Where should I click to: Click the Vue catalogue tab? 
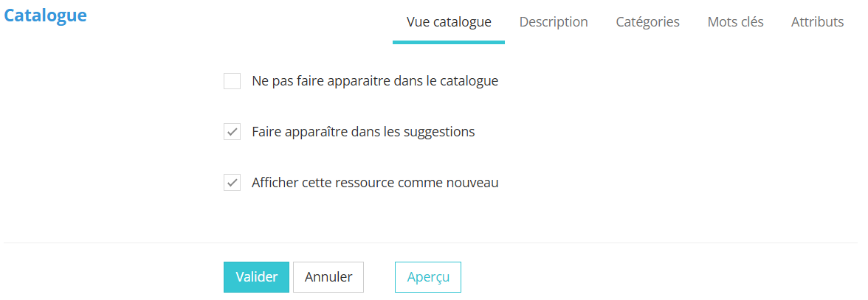(449, 22)
